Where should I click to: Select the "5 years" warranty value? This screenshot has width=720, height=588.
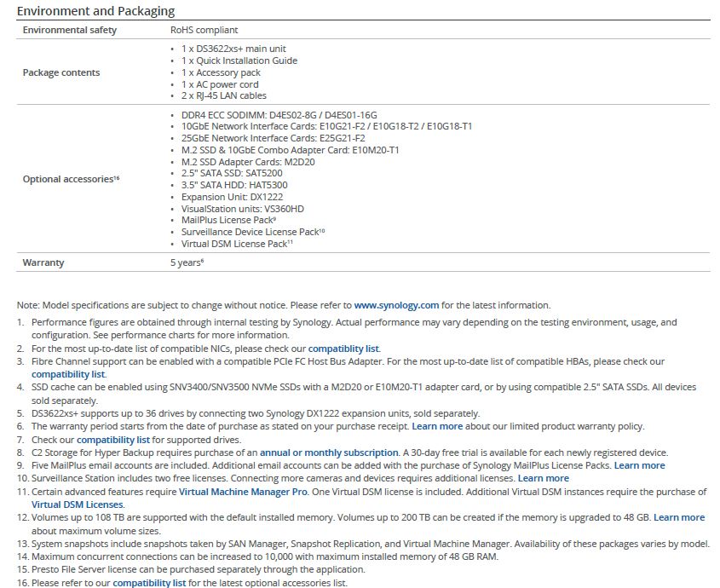click(x=187, y=262)
